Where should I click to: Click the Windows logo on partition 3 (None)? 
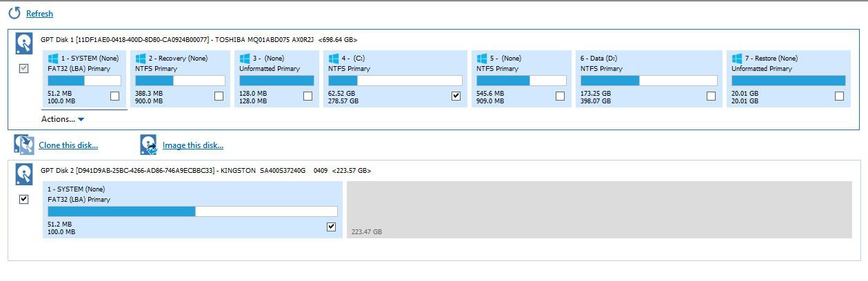pos(245,59)
